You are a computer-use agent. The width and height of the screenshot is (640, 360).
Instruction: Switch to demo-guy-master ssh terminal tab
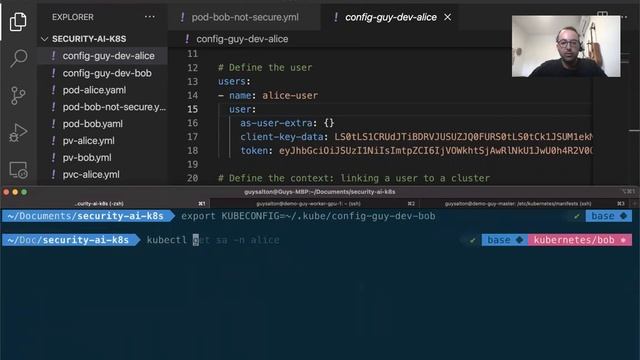pyautogui.click(x=524, y=203)
